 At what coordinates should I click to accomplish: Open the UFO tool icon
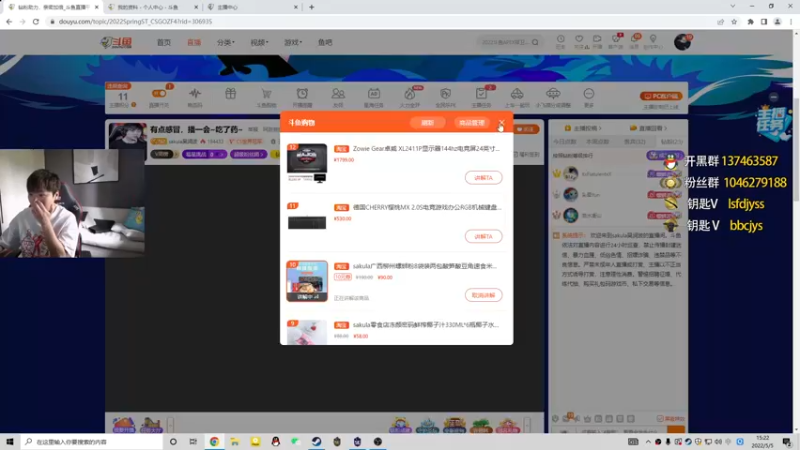click(x=553, y=97)
